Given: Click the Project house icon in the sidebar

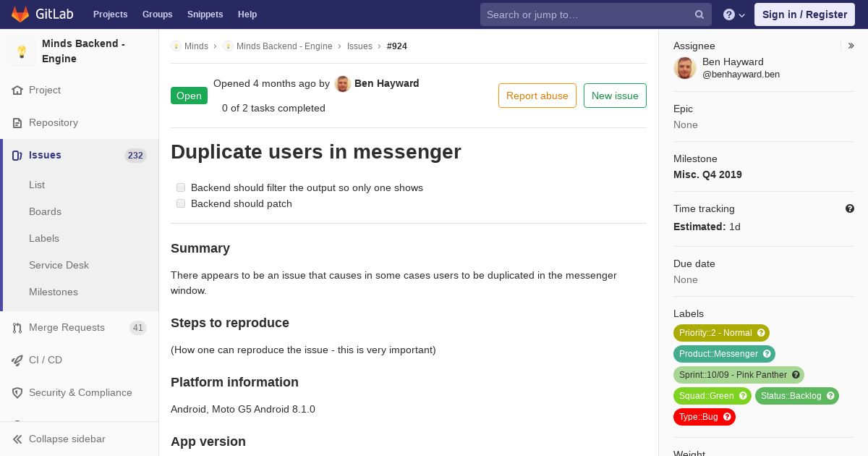Looking at the screenshot, I should click(x=17, y=90).
